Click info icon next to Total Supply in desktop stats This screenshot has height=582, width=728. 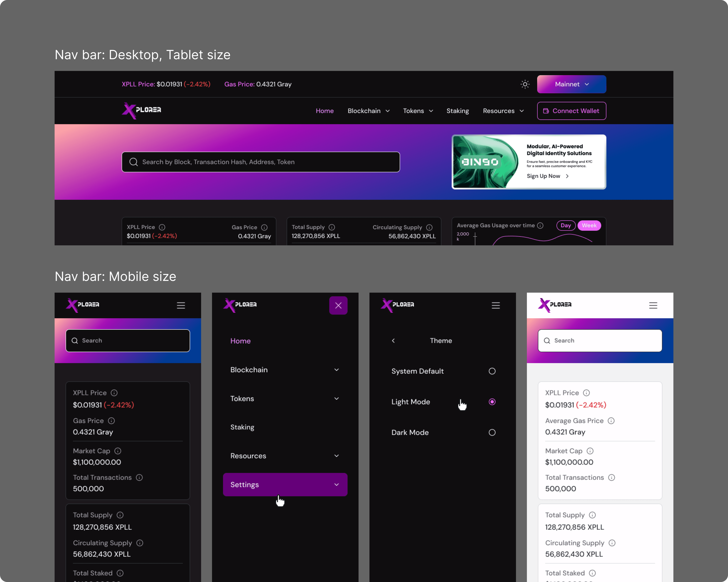click(332, 227)
